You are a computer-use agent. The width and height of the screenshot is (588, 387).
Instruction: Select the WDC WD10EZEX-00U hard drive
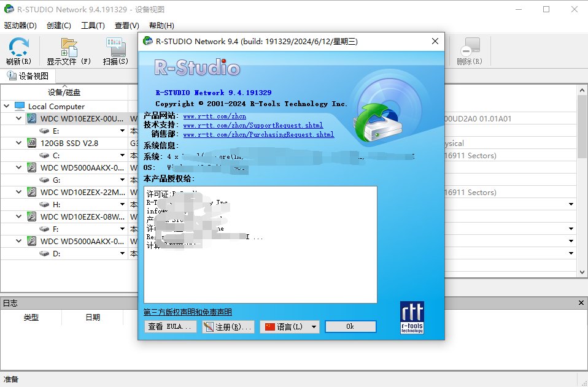(81, 118)
